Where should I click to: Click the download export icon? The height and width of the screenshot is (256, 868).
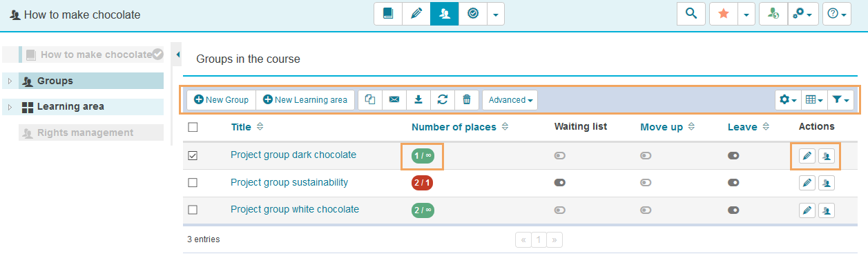(418, 100)
